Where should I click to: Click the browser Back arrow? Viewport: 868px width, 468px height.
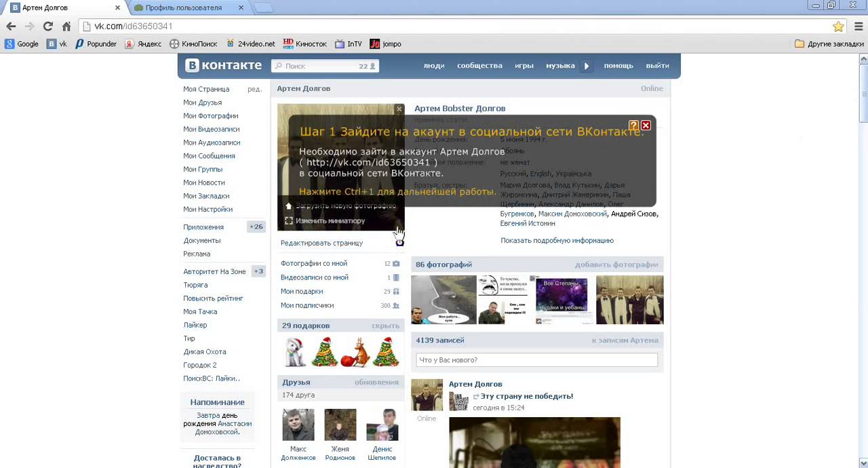pyautogui.click(x=11, y=26)
